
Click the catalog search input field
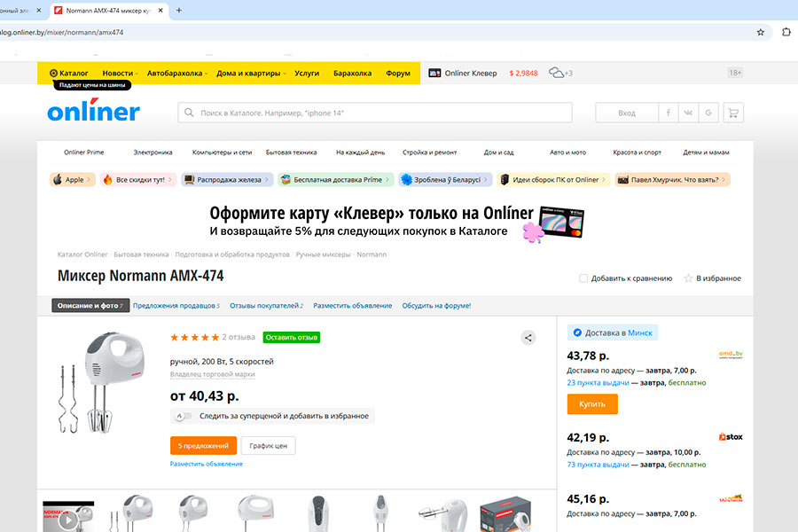[375, 113]
